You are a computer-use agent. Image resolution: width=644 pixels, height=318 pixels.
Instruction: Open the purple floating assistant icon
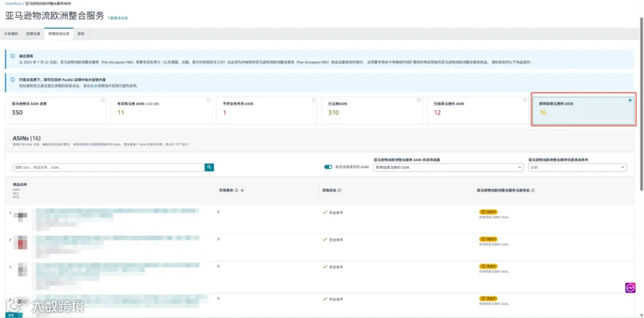(630, 288)
